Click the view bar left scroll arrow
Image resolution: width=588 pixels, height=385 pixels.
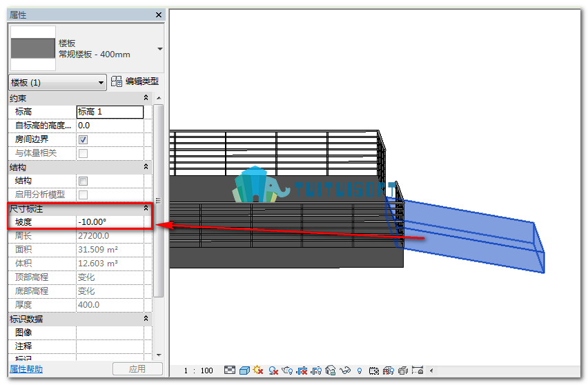(x=431, y=371)
